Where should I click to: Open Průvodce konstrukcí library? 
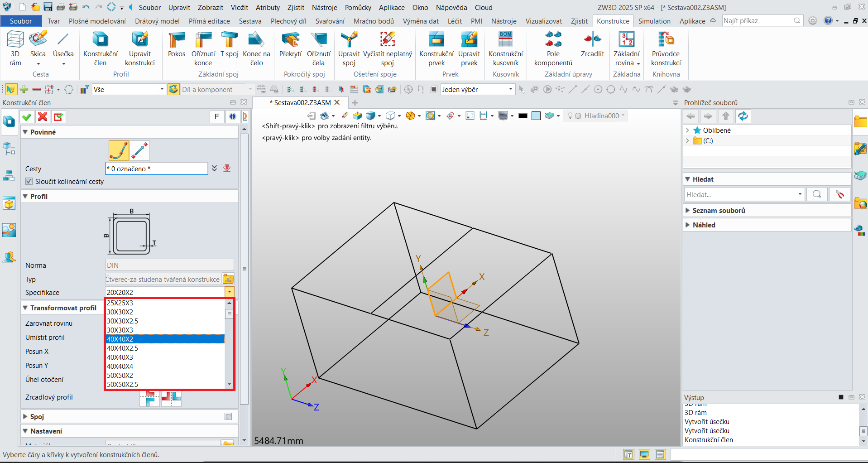666,48
